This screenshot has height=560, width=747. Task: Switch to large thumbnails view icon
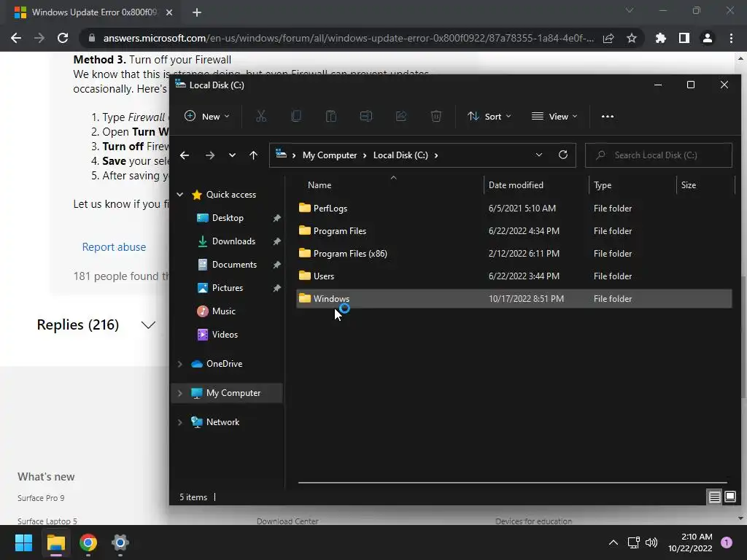point(730,497)
